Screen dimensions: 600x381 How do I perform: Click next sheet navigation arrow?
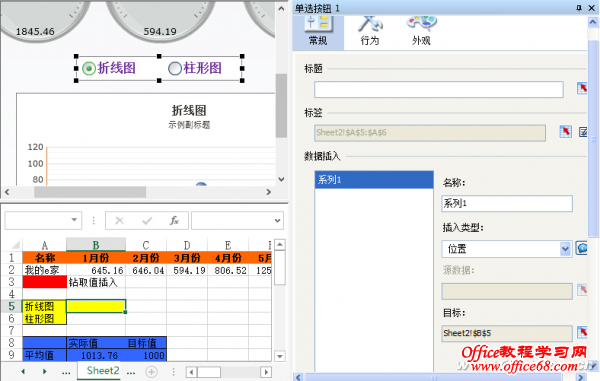pyautogui.click(x=44, y=371)
